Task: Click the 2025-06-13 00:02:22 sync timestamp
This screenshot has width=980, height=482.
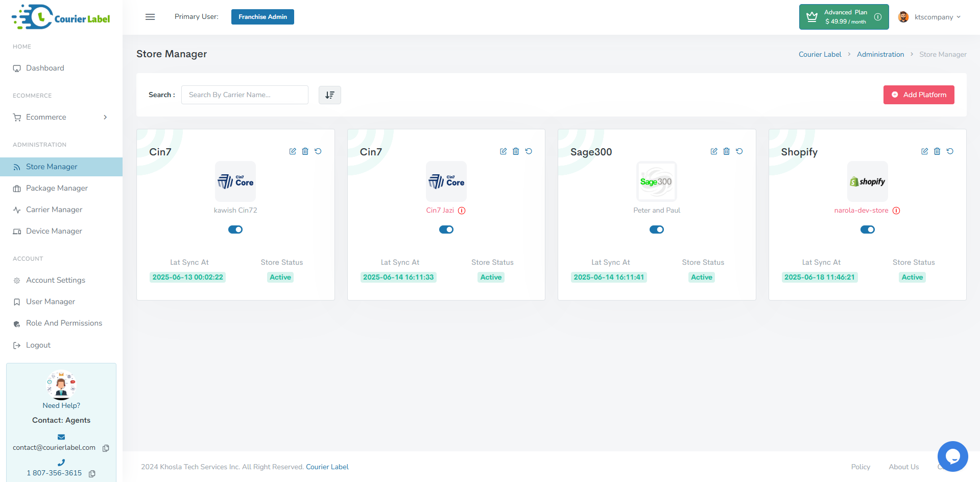Action: 188,277
